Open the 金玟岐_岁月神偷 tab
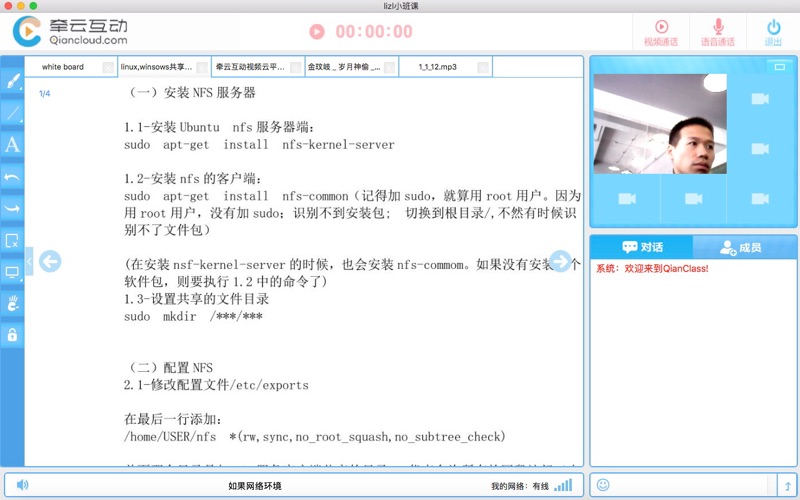The width and height of the screenshot is (800, 500). pos(344,67)
